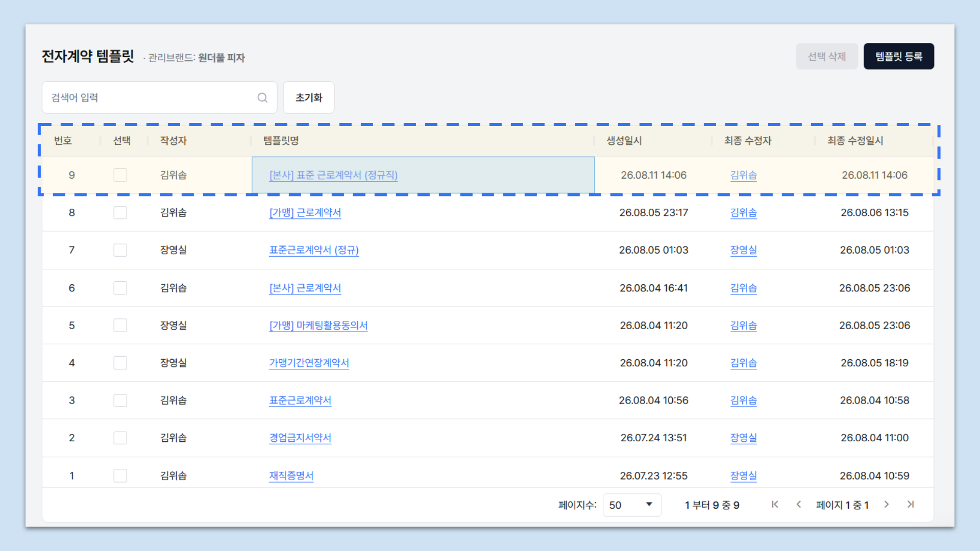
Task: Click last modifier 장영실 in row 2
Action: point(744,438)
